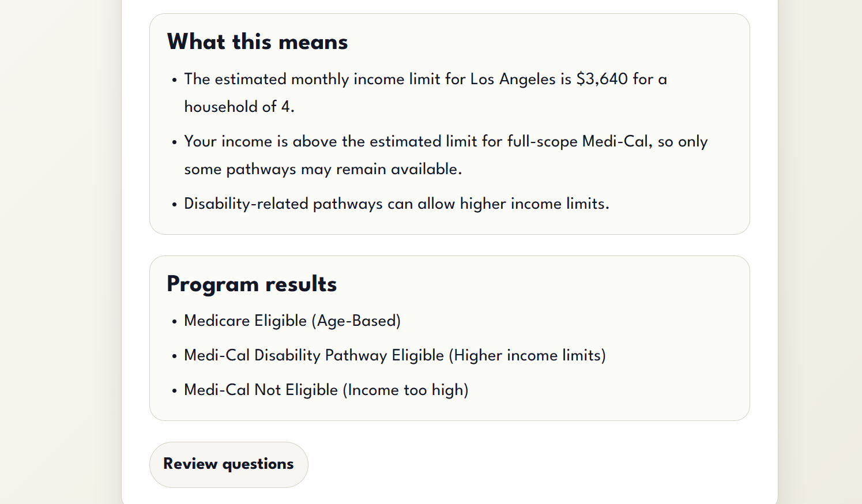
Task: Click 'some pathways may remain available.' line
Action: [x=323, y=169]
